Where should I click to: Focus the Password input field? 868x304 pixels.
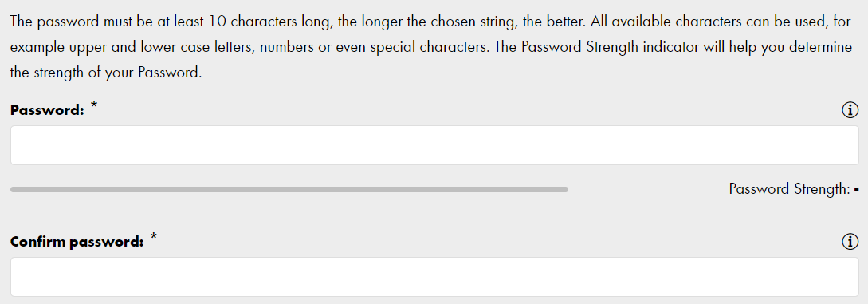pyautogui.click(x=434, y=145)
